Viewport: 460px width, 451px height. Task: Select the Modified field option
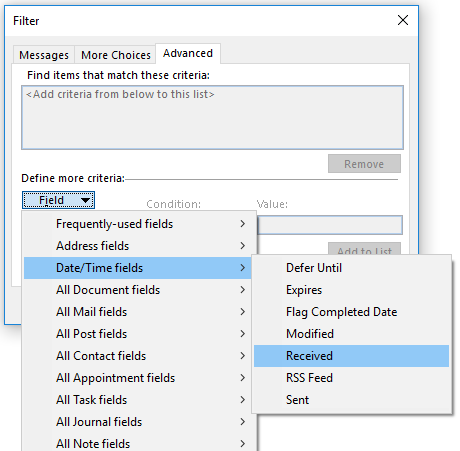tap(351, 334)
